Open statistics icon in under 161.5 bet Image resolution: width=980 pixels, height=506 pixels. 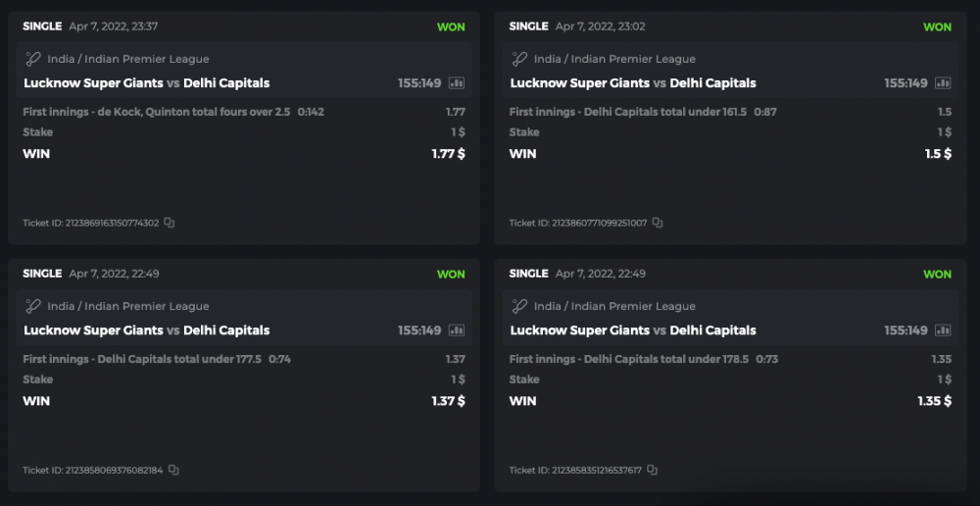click(x=943, y=83)
